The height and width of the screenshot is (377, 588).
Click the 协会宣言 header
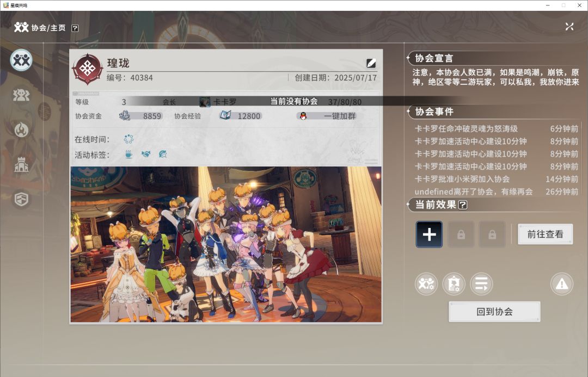[x=434, y=58]
